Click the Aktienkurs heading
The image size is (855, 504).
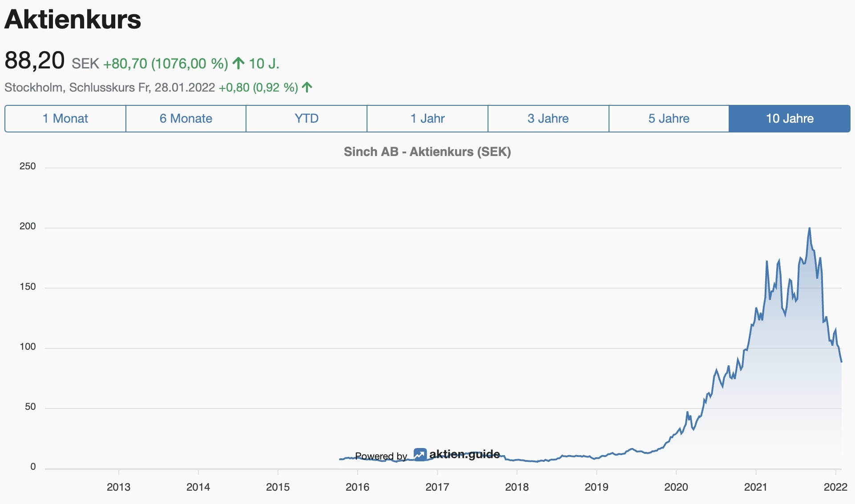point(73,19)
